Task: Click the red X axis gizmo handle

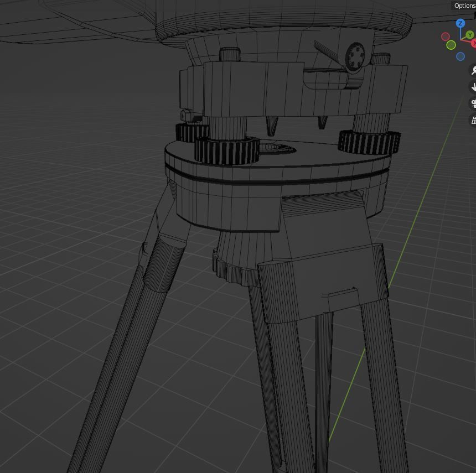Action: tap(474, 44)
